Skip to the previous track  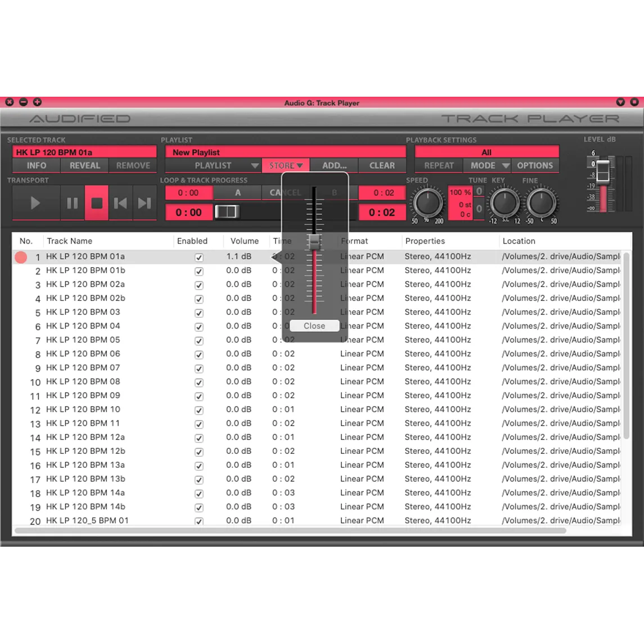coord(120,203)
